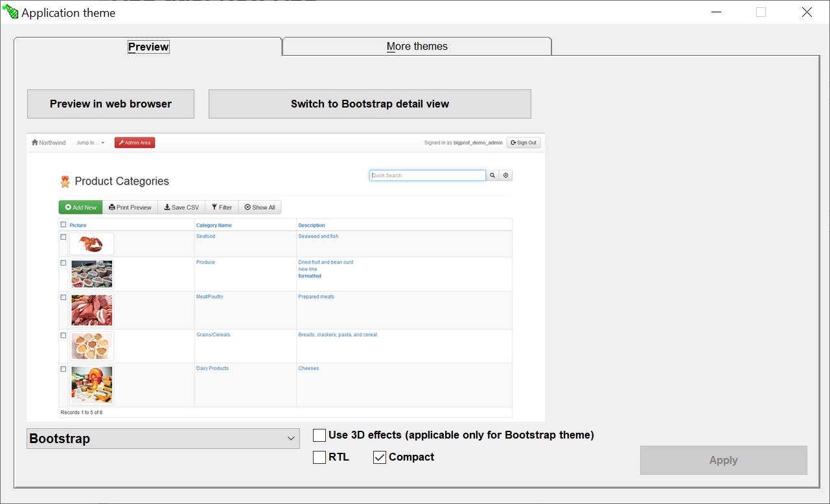Toggle the RTL checkbox
The image size is (830, 504).
[x=319, y=457]
